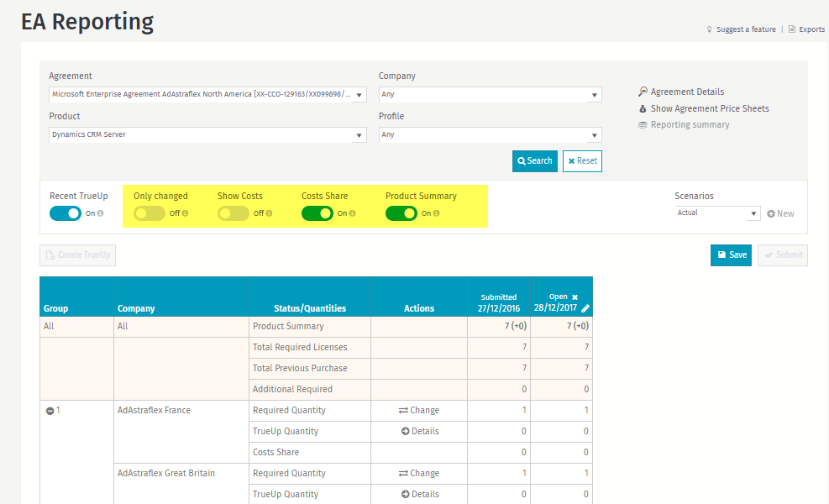Screen dimensions: 829x504
Task: Click the plus icon to add New scenario
Action: pos(771,213)
